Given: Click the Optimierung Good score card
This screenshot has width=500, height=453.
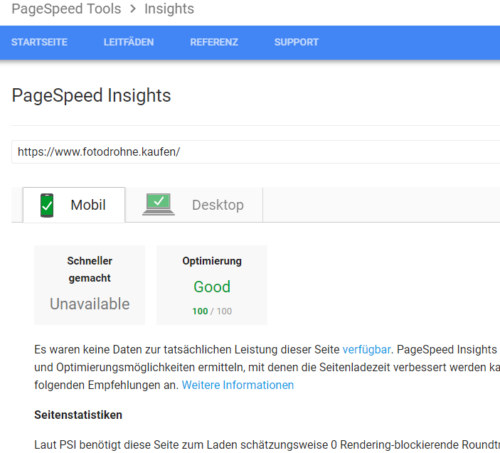Looking at the screenshot, I should coord(212,285).
